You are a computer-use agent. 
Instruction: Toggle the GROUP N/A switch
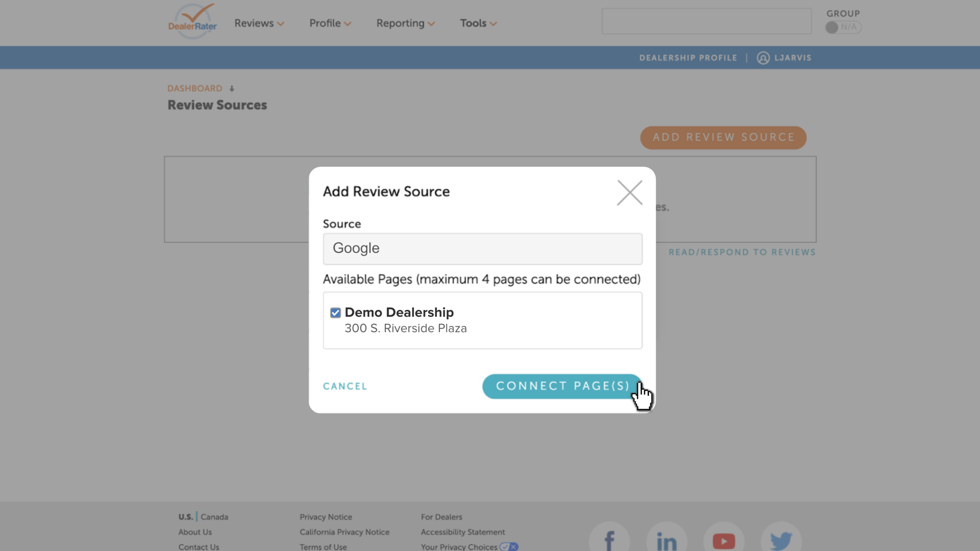tap(843, 27)
